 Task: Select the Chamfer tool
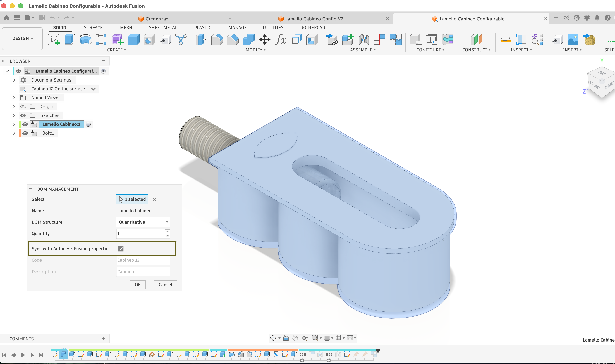(233, 39)
